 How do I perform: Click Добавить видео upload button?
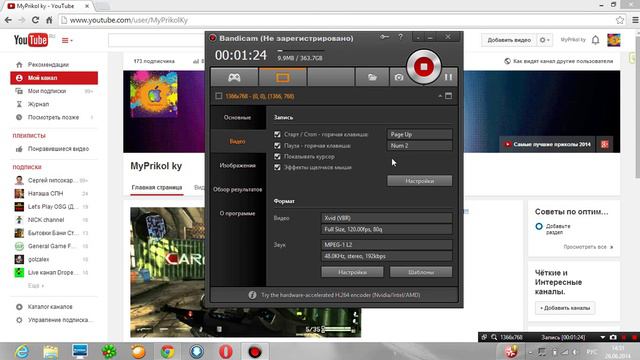[x=509, y=40]
